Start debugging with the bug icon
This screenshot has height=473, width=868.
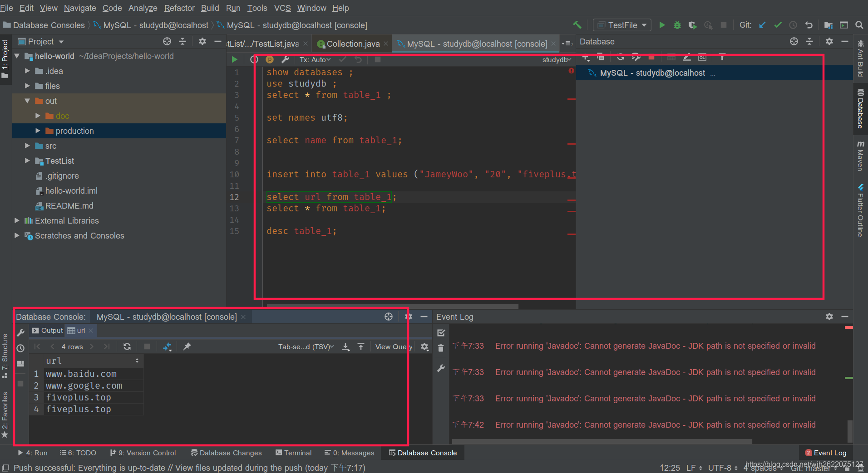coord(677,25)
